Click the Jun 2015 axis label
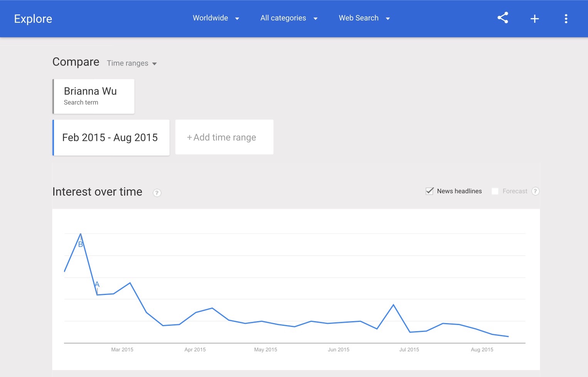The height and width of the screenshot is (377, 588). 339,350
